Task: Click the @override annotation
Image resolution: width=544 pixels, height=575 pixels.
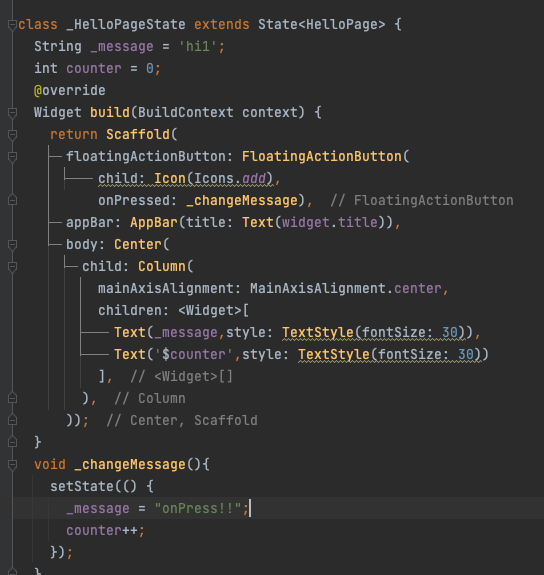Action: pos(70,91)
